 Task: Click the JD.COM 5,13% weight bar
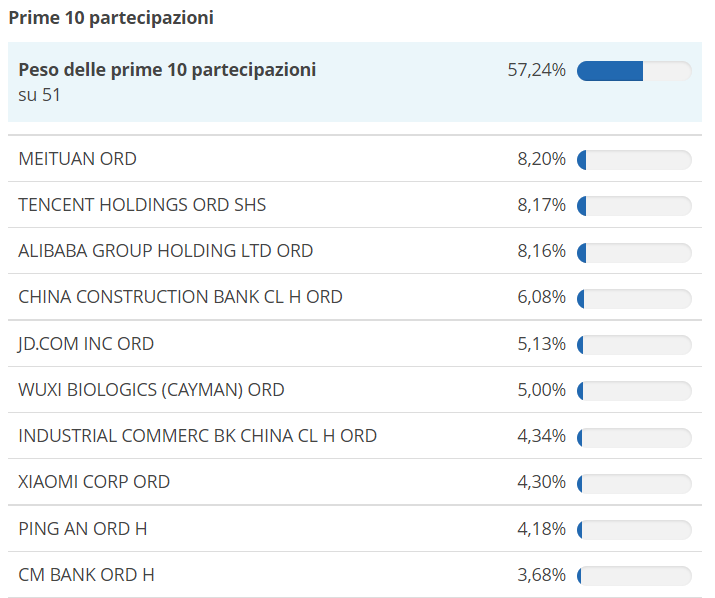pyautogui.click(x=634, y=345)
